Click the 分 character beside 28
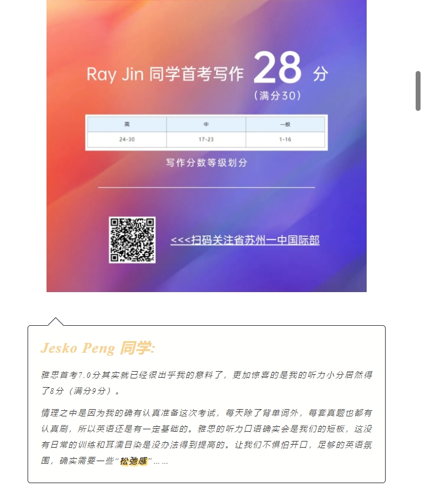Image resolution: width=423 pixels, height=504 pixels. (321, 73)
